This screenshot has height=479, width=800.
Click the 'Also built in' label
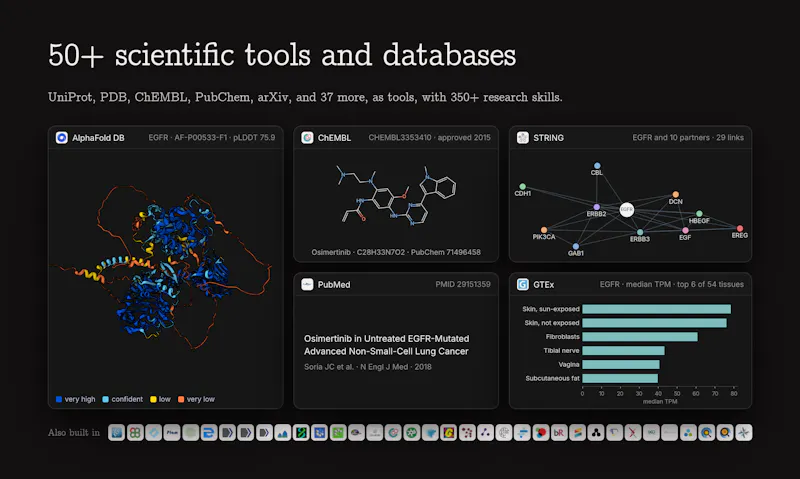click(74, 433)
